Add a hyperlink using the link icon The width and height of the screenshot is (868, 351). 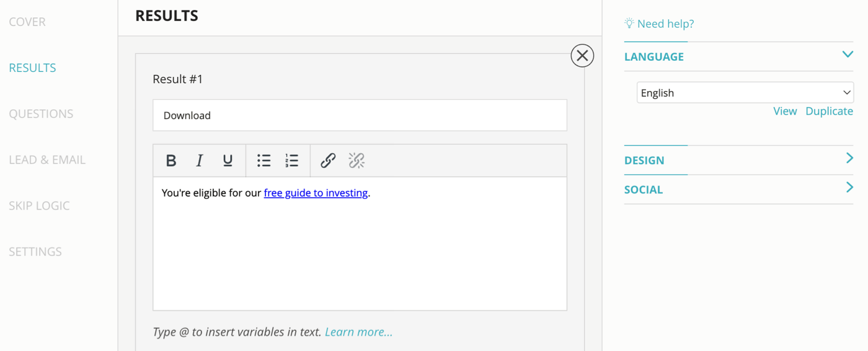[328, 161]
